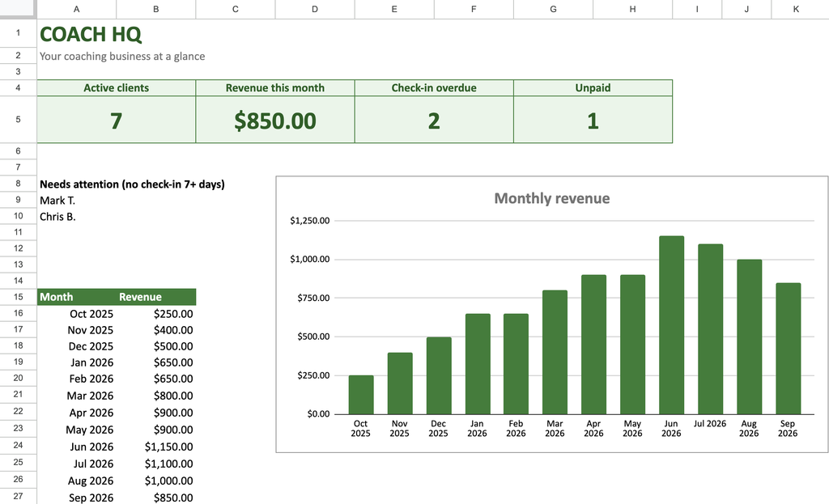Select the Sep 2026 chart bar
The height and width of the screenshot is (504, 829).
pos(788,349)
